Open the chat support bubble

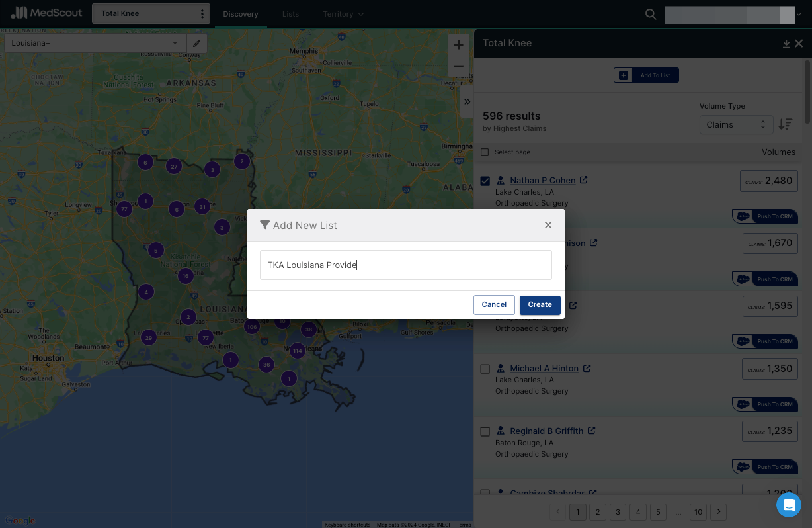788,505
